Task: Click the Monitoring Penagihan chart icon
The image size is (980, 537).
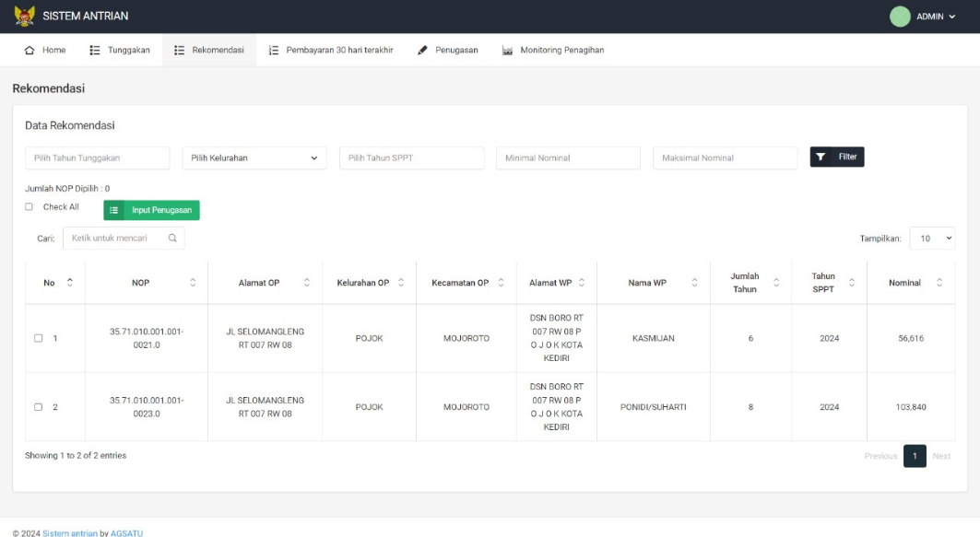Action: pos(507,50)
